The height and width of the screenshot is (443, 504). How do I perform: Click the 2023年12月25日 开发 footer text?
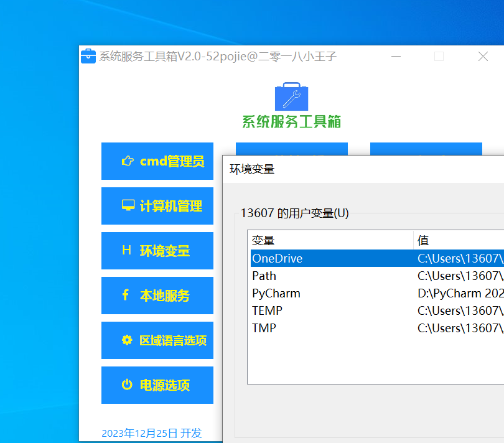(151, 433)
